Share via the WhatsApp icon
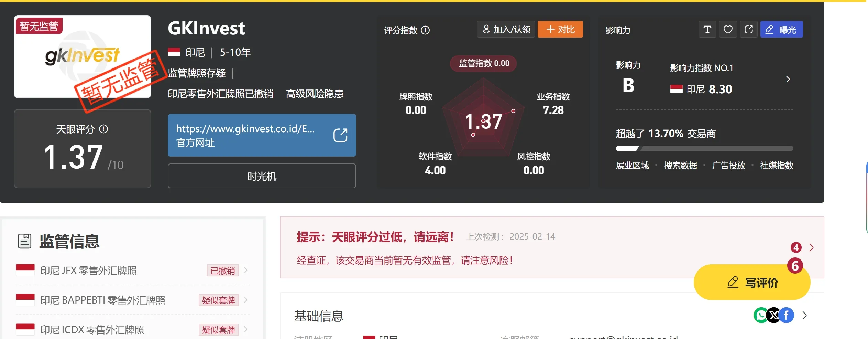 (761, 315)
